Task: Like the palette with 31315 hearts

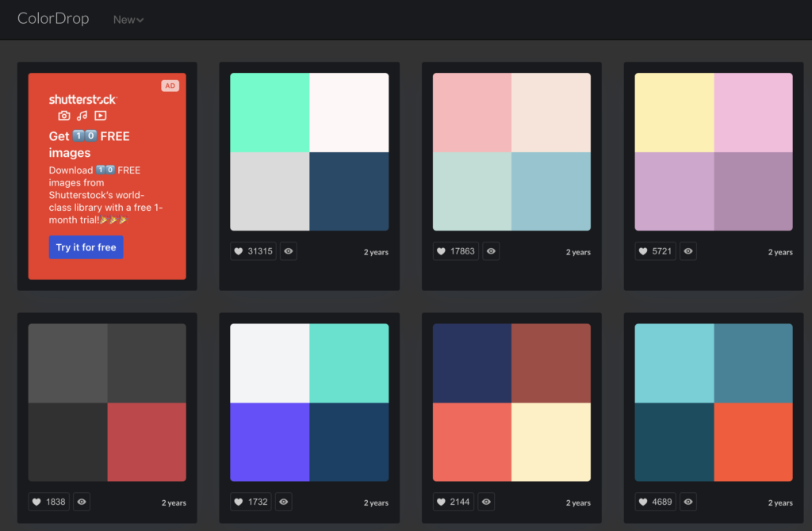Action: click(x=253, y=251)
